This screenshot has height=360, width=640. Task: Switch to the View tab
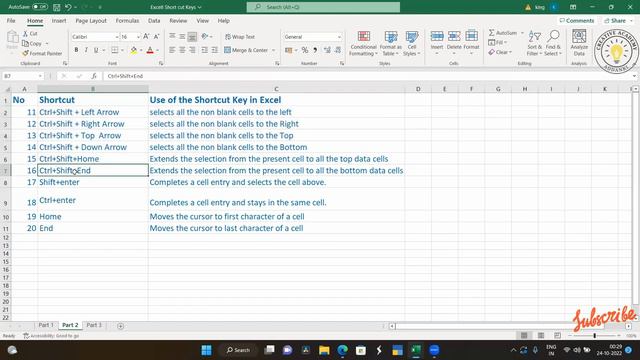point(202,20)
